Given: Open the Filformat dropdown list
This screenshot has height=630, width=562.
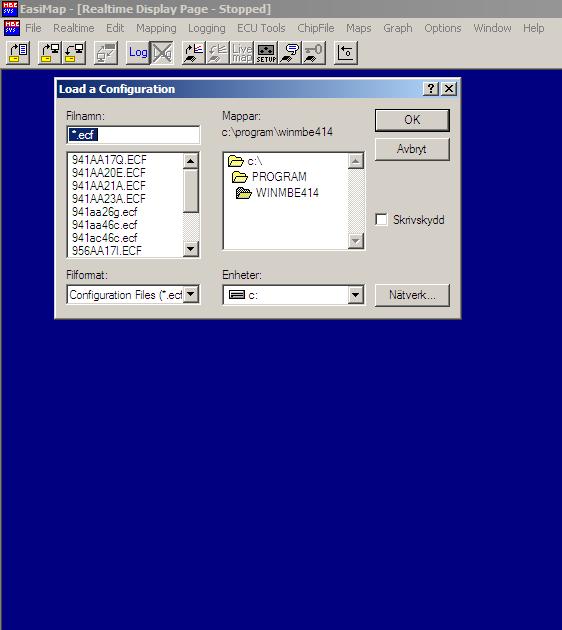Looking at the screenshot, I should tap(191, 295).
